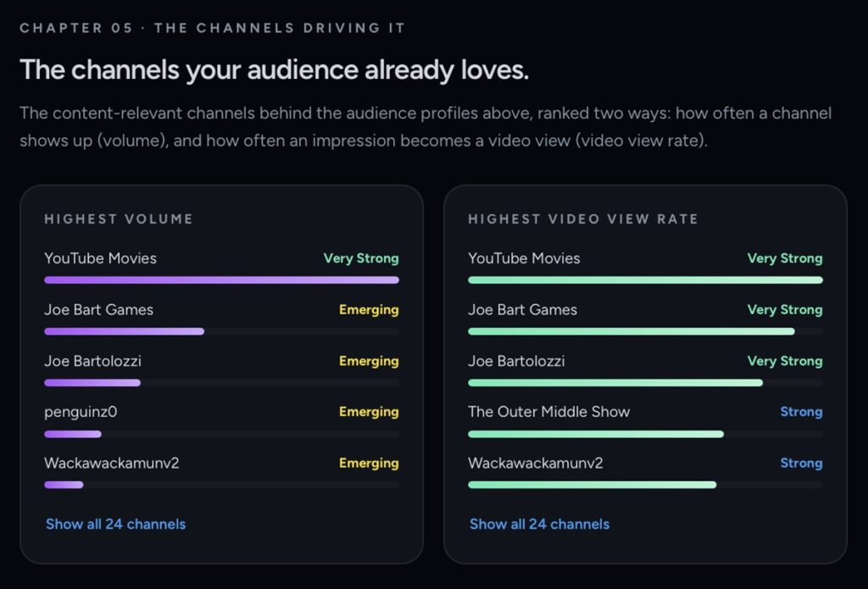
Task: Click the Emerging badge next to penguinz0
Action: coord(369,412)
